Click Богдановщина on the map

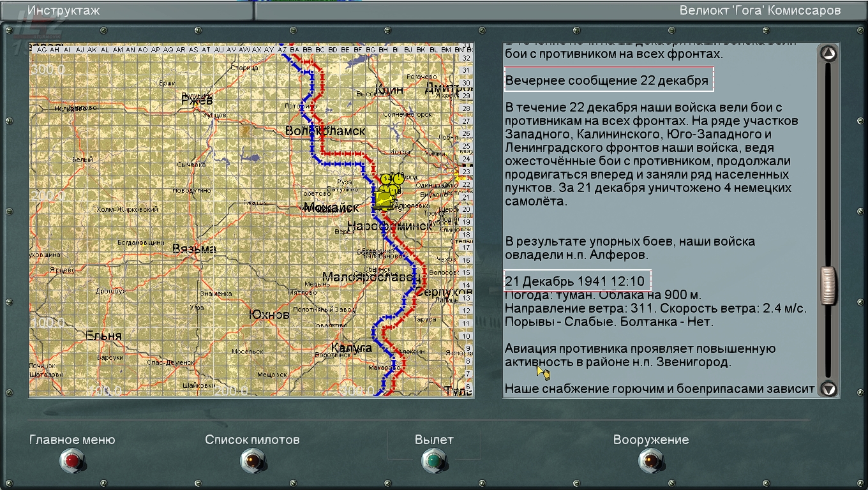pos(140,242)
